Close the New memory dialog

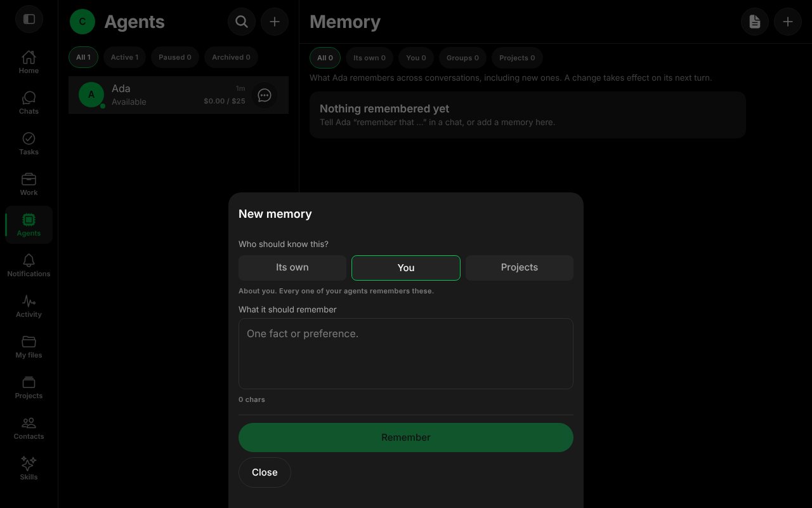tap(265, 472)
